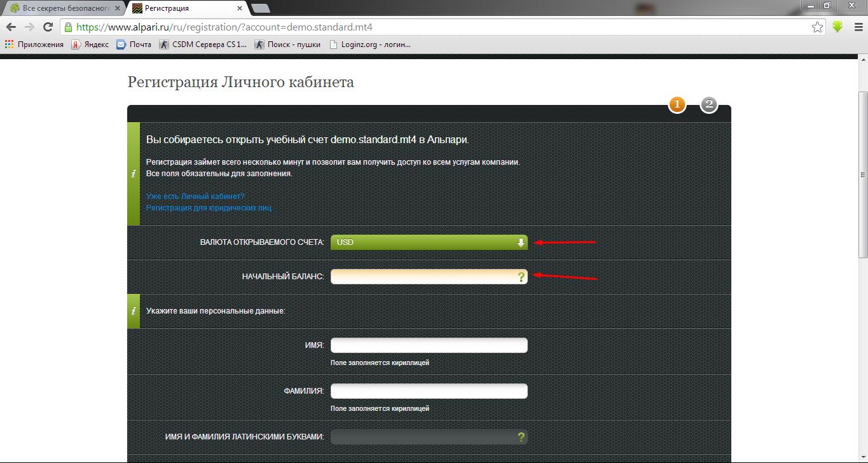Go back with the browser back arrow
This screenshot has height=463, width=868.
11,27
